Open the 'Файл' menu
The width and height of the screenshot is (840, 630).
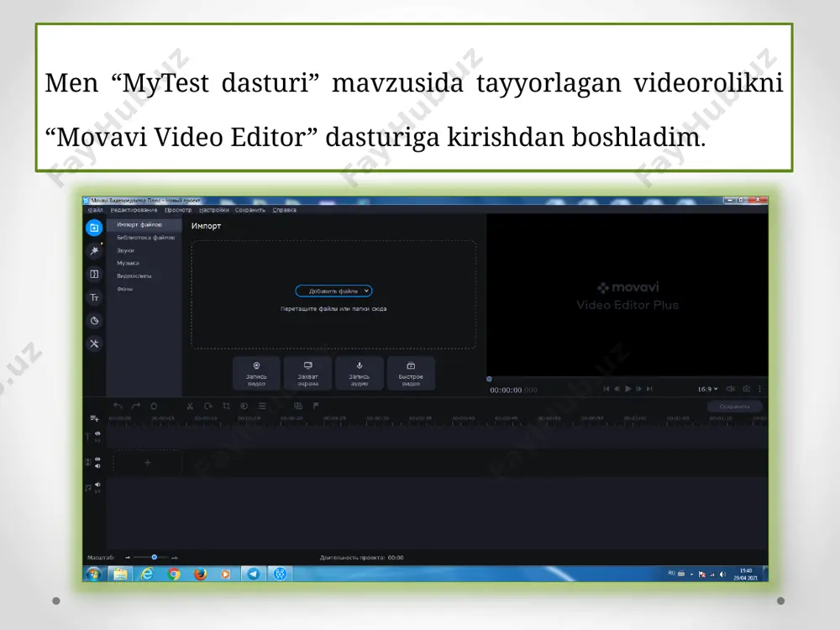(x=95, y=210)
